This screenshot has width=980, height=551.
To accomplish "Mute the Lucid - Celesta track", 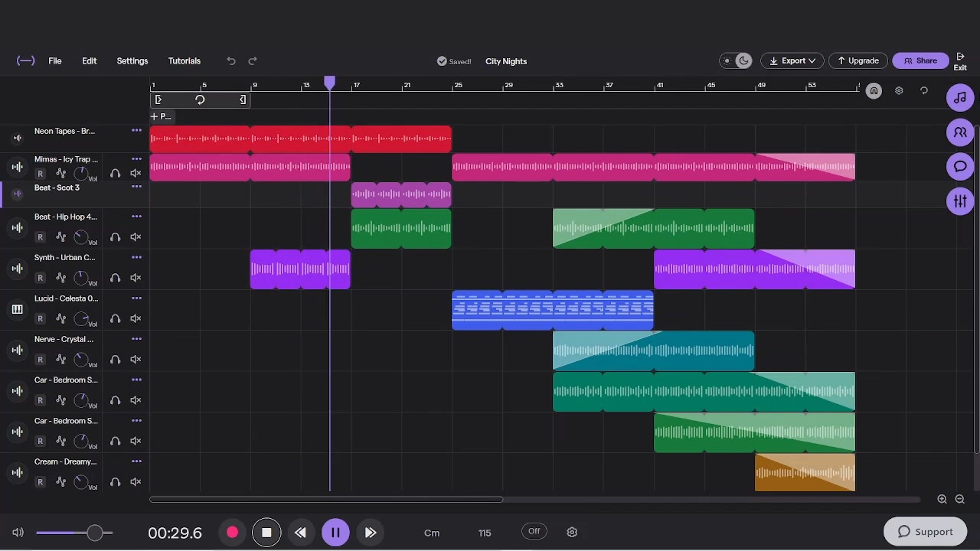I will tap(136, 318).
